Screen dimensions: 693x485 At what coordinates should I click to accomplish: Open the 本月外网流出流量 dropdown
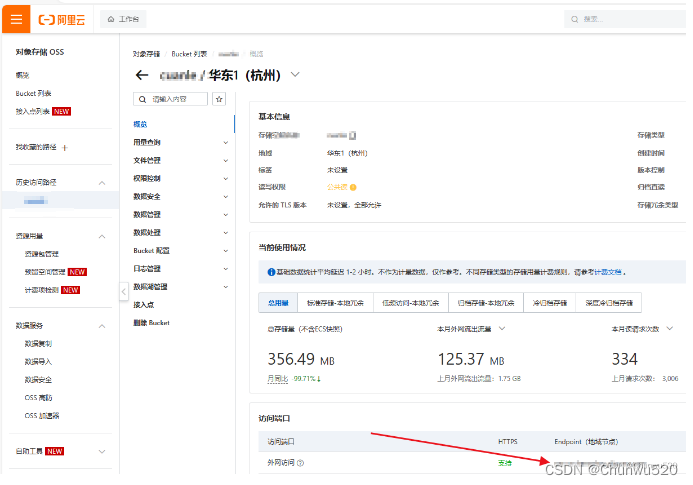(502, 328)
